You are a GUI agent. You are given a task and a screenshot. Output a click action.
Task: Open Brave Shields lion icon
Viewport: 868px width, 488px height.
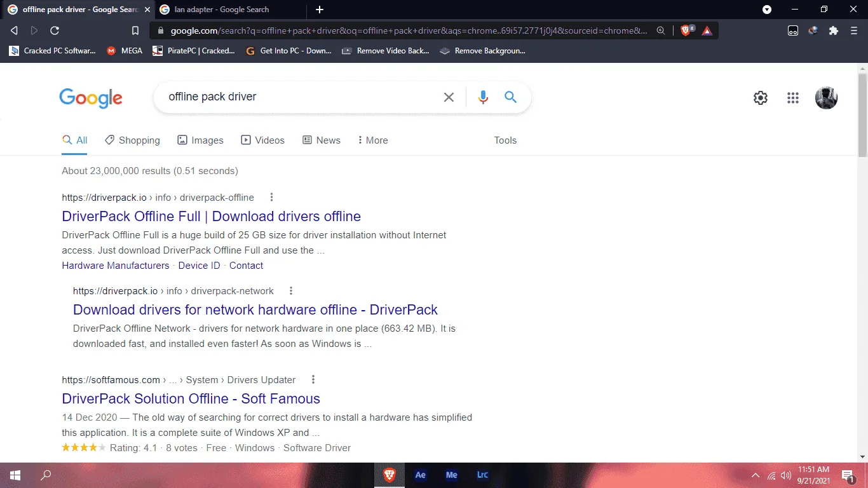[686, 30]
